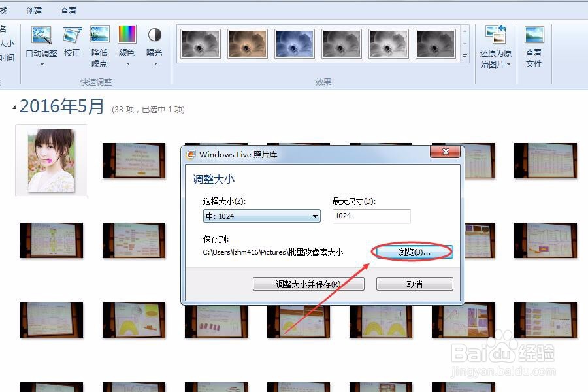This screenshot has width=588, height=392.
Task: Open the Color (颜色) adjustment icon
Action: (127, 35)
